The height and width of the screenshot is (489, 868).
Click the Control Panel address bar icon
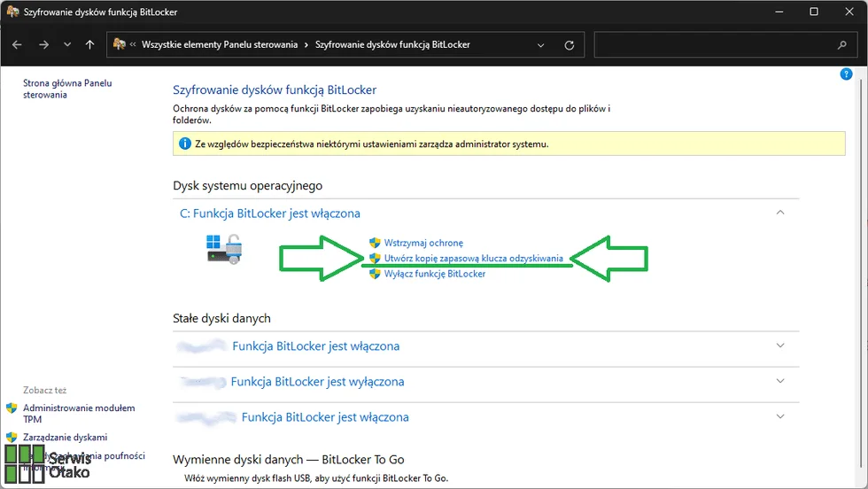click(119, 44)
